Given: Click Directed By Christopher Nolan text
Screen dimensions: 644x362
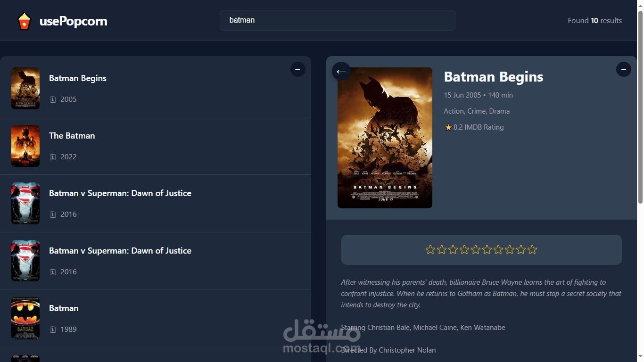Looking at the screenshot, I should click(x=388, y=350).
